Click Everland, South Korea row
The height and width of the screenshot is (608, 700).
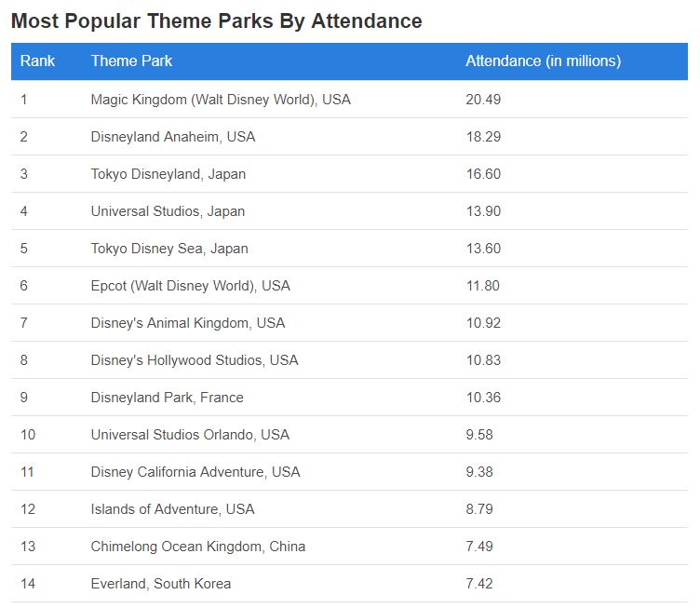click(349, 584)
